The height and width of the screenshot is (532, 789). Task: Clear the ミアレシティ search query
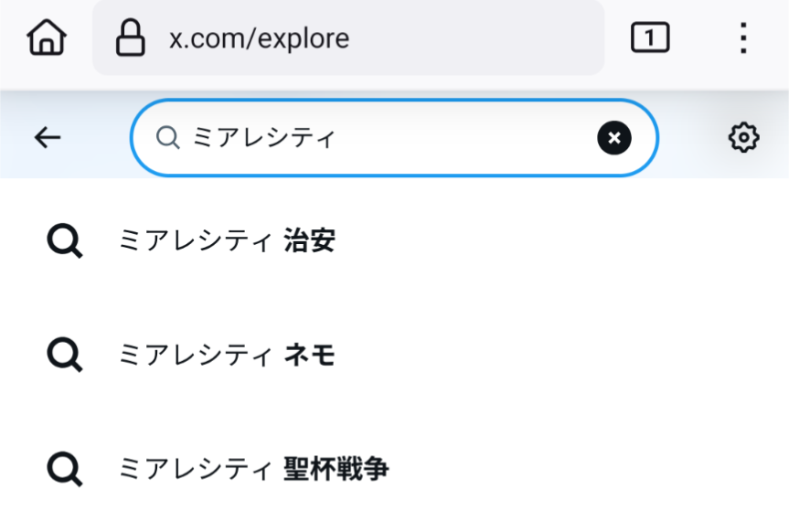pos(614,138)
